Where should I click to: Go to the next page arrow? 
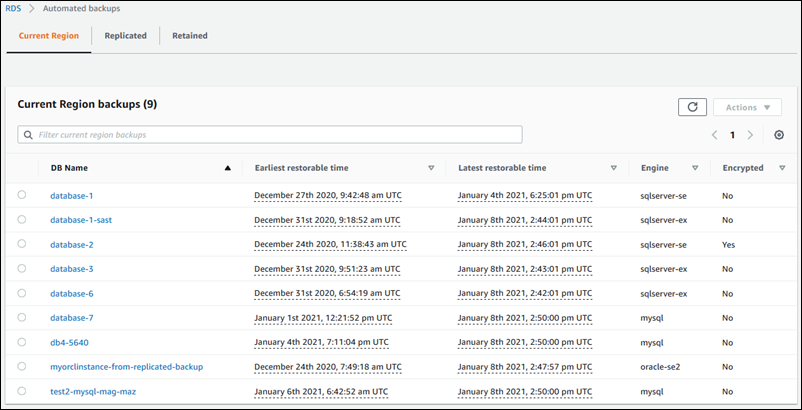click(750, 135)
